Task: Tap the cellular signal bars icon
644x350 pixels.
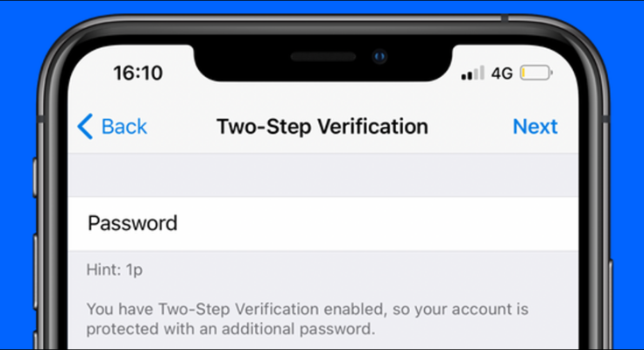Action: pos(473,73)
